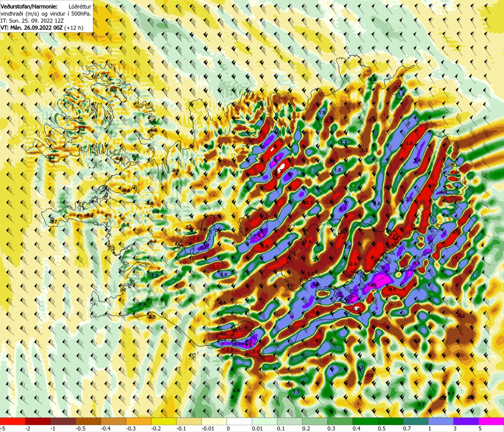Image resolution: width=504 pixels, height=432 pixels.
Task: Pick the violet legend swatch between 3 and 5
Action: (x=466, y=421)
